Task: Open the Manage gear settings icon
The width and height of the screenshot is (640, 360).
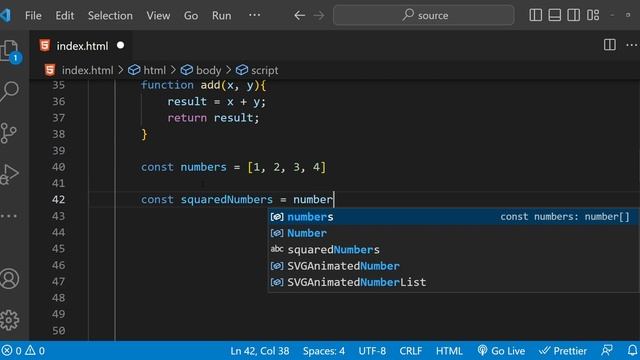Action: click(x=10, y=320)
